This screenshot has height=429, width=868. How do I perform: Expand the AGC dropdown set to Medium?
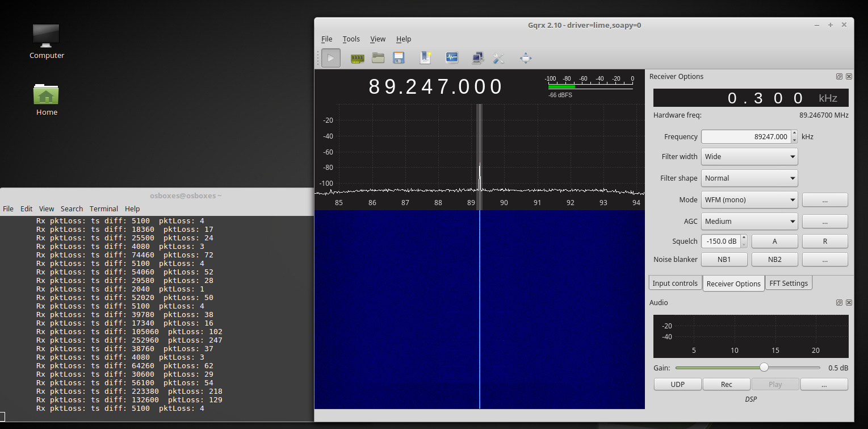click(x=749, y=222)
